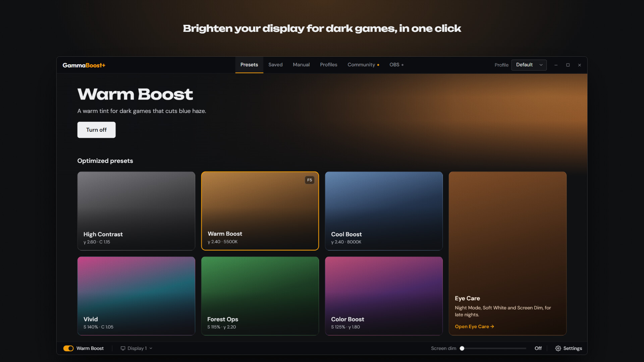Viewport: 644px width, 362px height.
Task: Select the Forest Ops preset card
Action: coord(260,296)
